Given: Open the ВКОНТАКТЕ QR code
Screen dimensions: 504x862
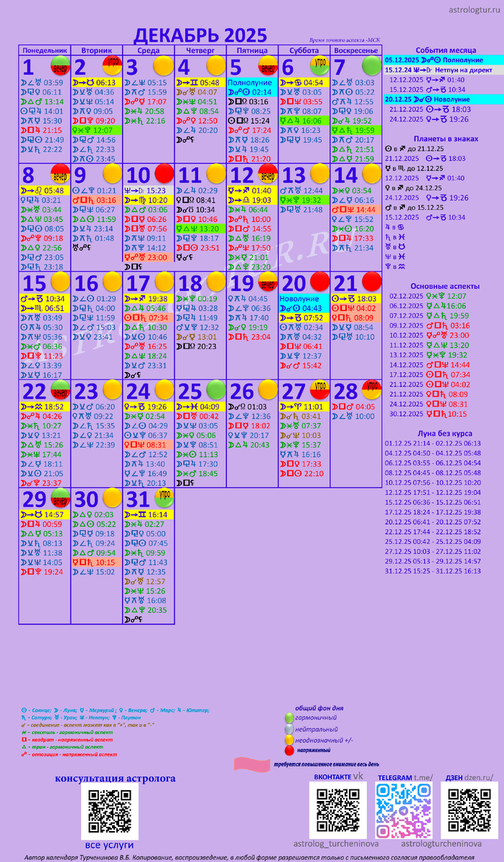Looking at the screenshot, I should (338, 810).
